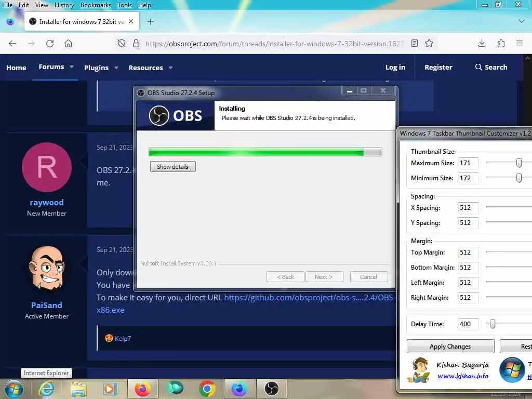The image size is (532, 399).
Task: Click the browser address bar URL
Action: tap(274, 44)
